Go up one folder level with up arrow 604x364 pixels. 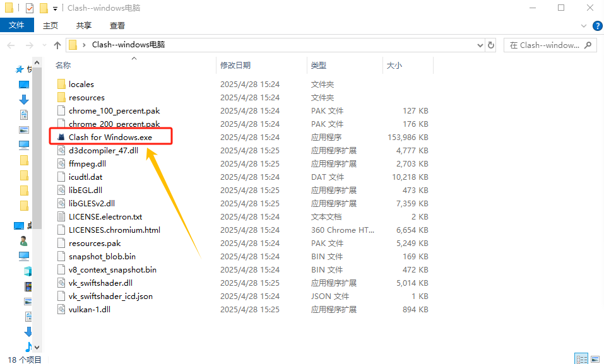click(x=57, y=45)
